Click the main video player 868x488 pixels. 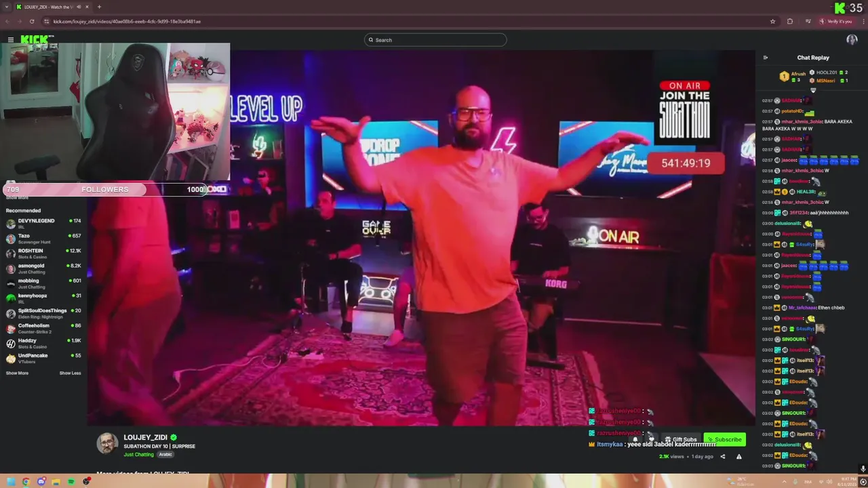pyautogui.click(x=420, y=237)
